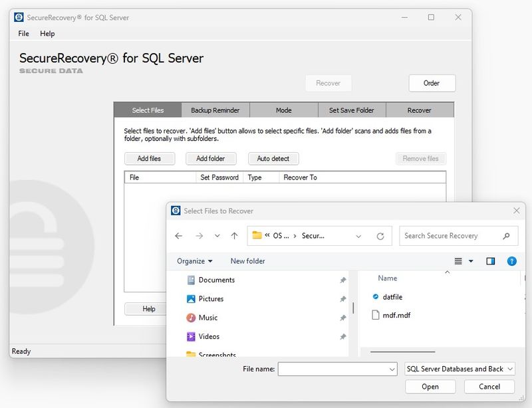Click the Auto detect icon button
Image resolution: width=532 pixels, height=408 pixels.
pyautogui.click(x=273, y=158)
